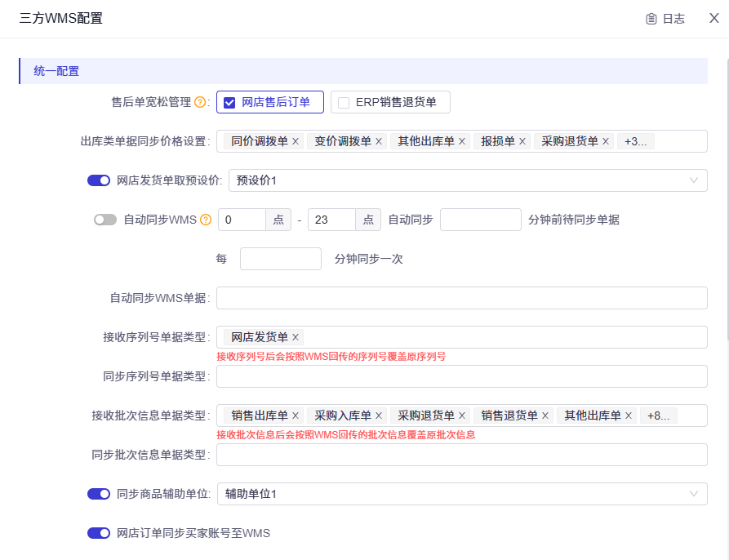Expand +3... tags in 出库类单据同步价格设置
Screen dimensions: 729x560
coord(636,141)
